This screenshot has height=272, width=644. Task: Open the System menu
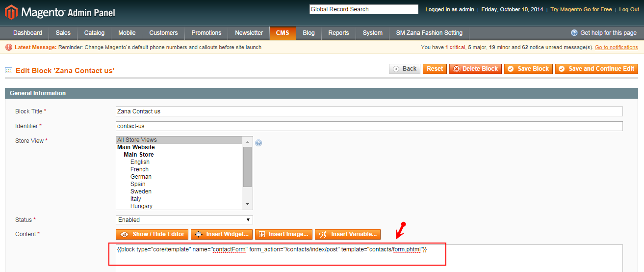click(372, 33)
